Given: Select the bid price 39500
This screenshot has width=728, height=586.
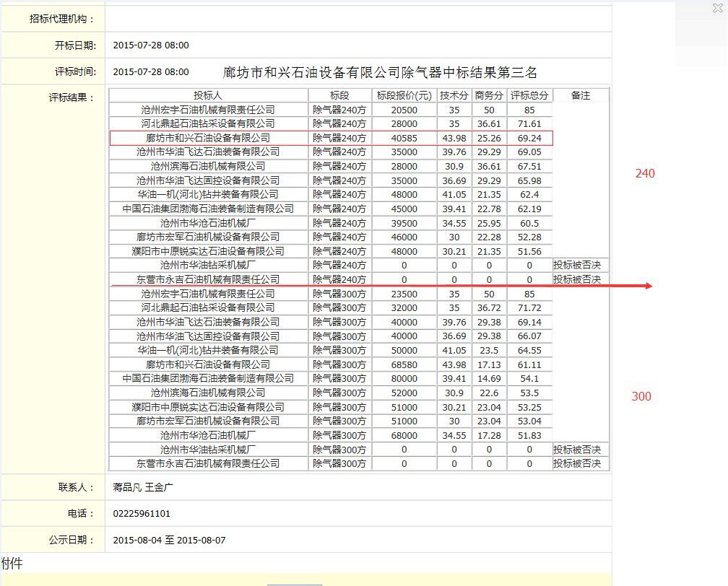Looking at the screenshot, I should click(x=404, y=224).
